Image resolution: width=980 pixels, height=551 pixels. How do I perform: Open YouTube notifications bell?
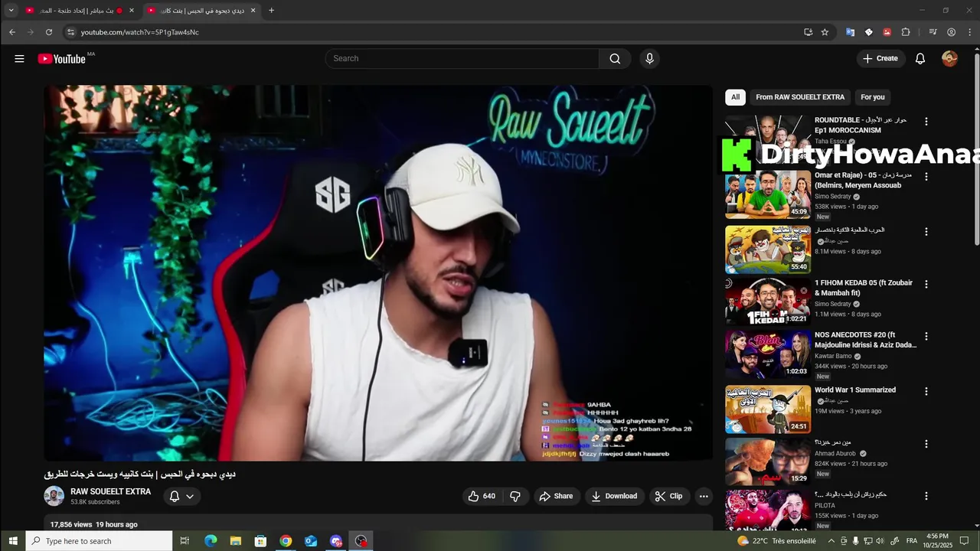point(920,59)
